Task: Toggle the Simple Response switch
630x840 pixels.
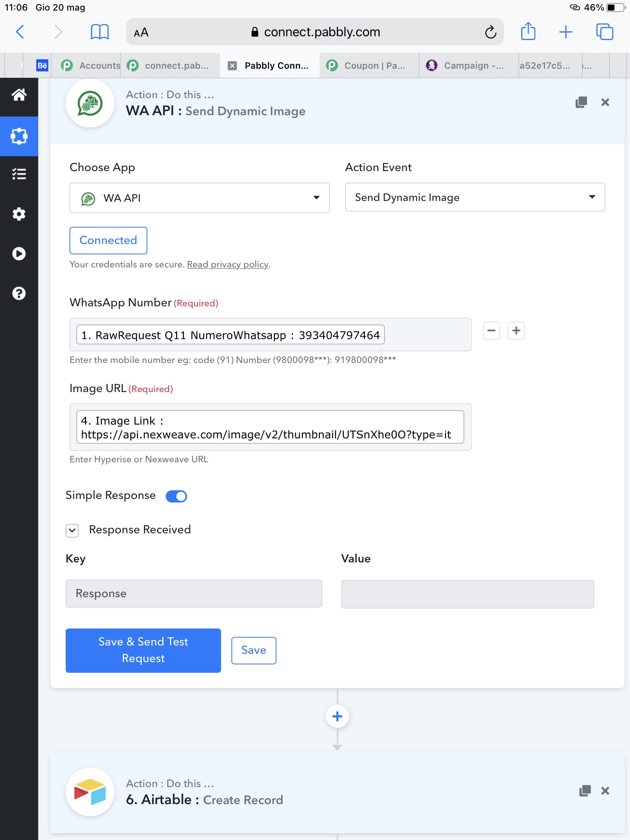Action: click(x=177, y=496)
